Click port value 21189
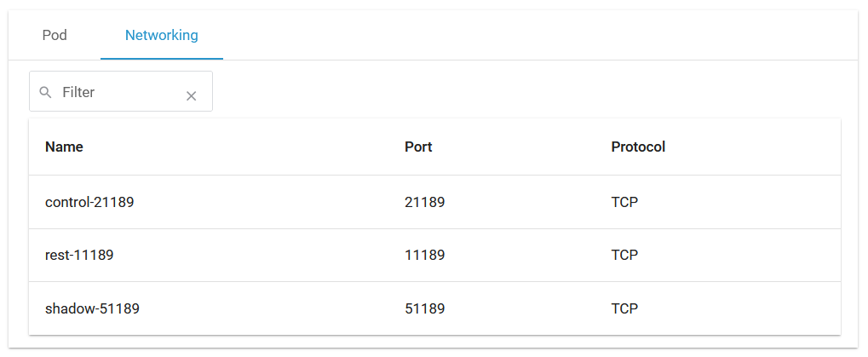Screen dimensions: 868x357 coord(424,203)
